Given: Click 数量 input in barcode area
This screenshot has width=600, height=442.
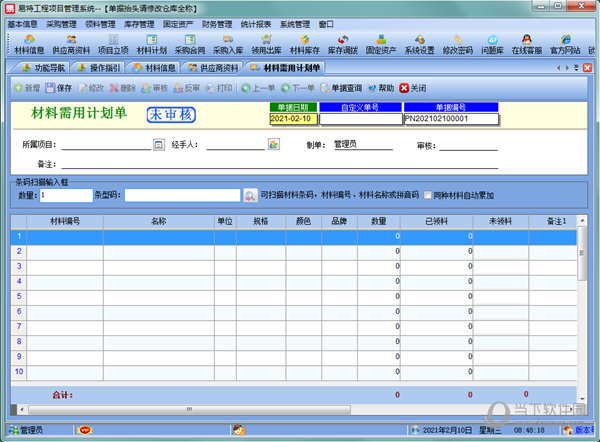Looking at the screenshot, I should (66, 195).
